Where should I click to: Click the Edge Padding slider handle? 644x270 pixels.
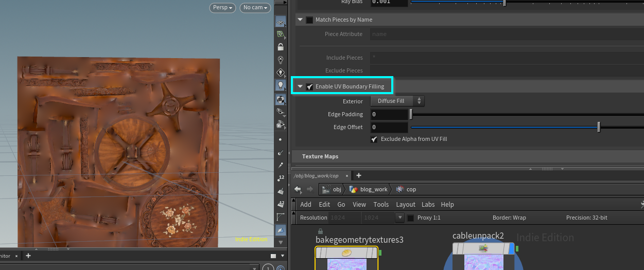click(x=411, y=114)
